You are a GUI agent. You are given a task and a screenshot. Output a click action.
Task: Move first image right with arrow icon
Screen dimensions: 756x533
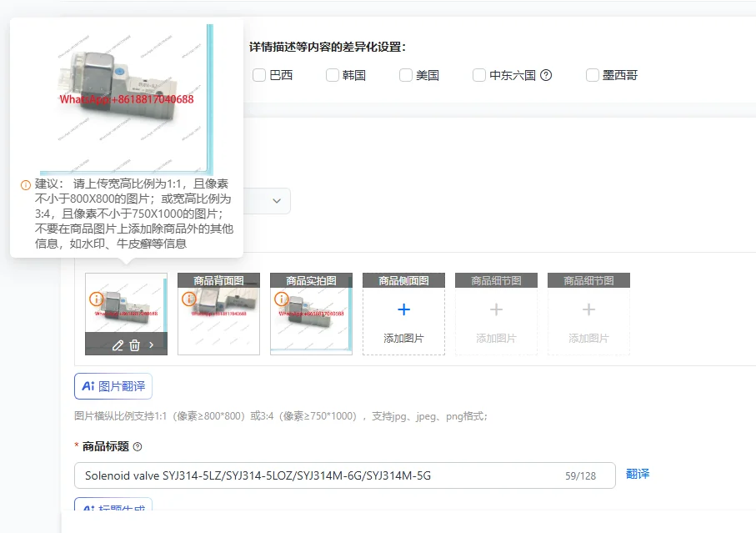pos(152,345)
